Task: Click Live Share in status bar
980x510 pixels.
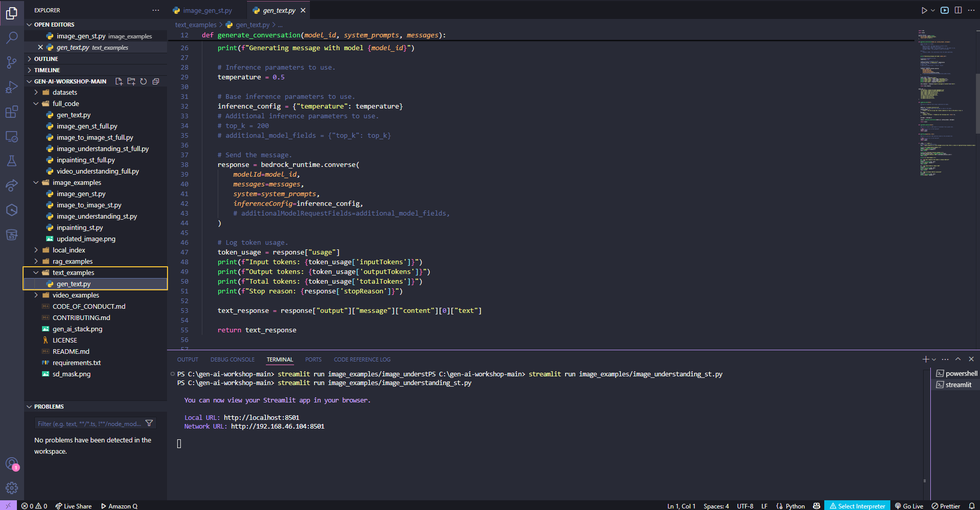Action: coord(73,506)
